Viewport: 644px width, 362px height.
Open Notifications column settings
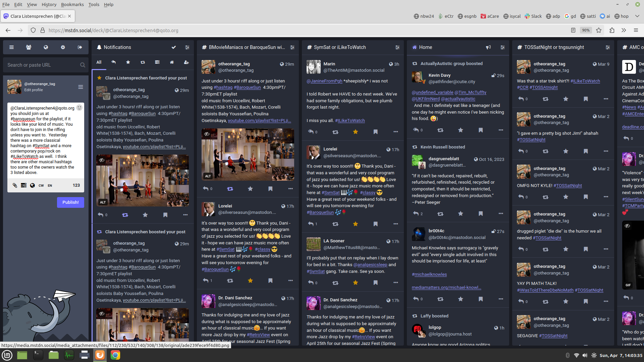click(x=187, y=47)
